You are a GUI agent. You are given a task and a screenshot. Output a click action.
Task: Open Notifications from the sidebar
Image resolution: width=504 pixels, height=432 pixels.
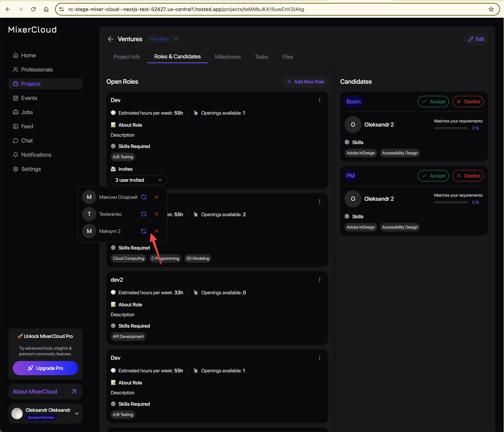(36, 155)
